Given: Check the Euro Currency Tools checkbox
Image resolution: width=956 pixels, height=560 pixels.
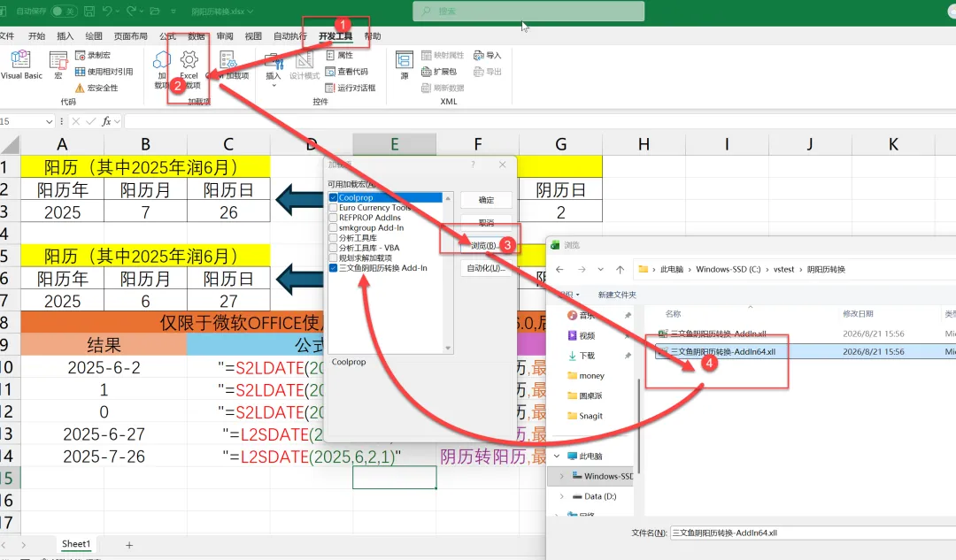Looking at the screenshot, I should click(333, 207).
